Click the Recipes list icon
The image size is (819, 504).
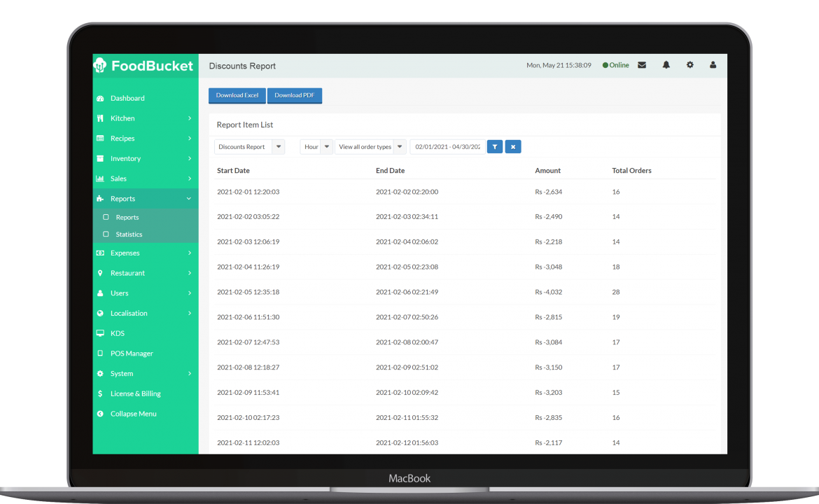click(x=100, y=139)
